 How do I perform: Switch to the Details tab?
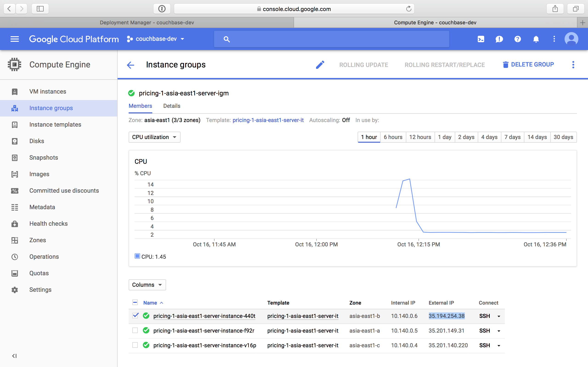(172, 106)
